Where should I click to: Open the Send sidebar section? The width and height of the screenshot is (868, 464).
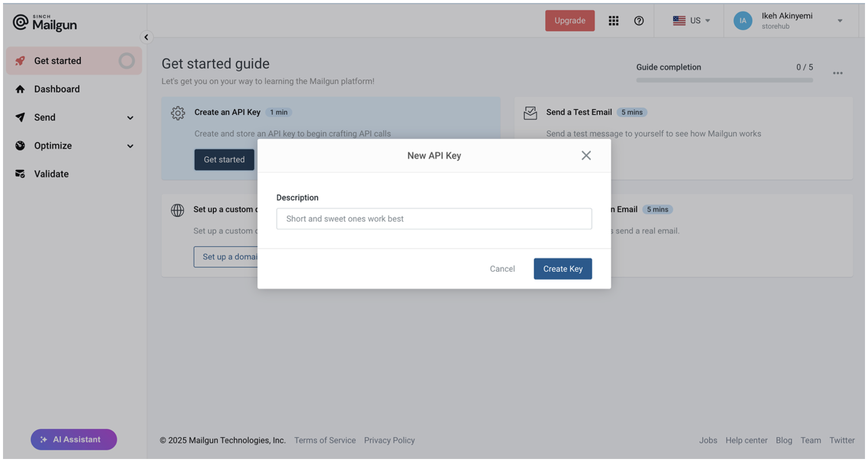[x=74, y=117]
